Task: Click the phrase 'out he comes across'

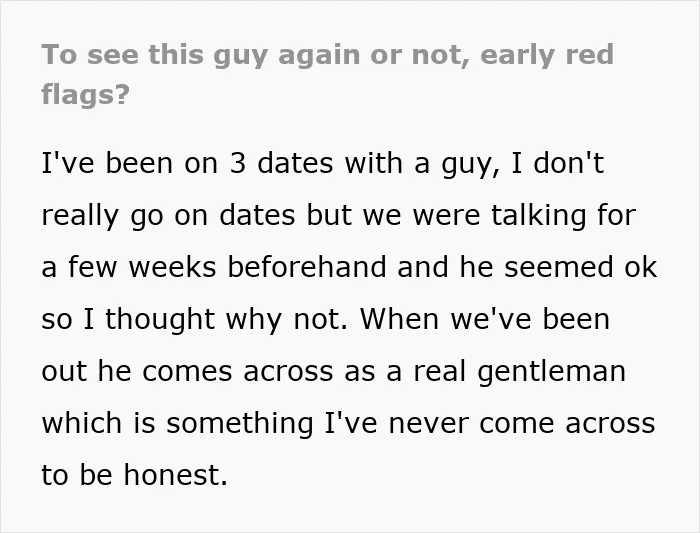Action: (x=188, y=371)
